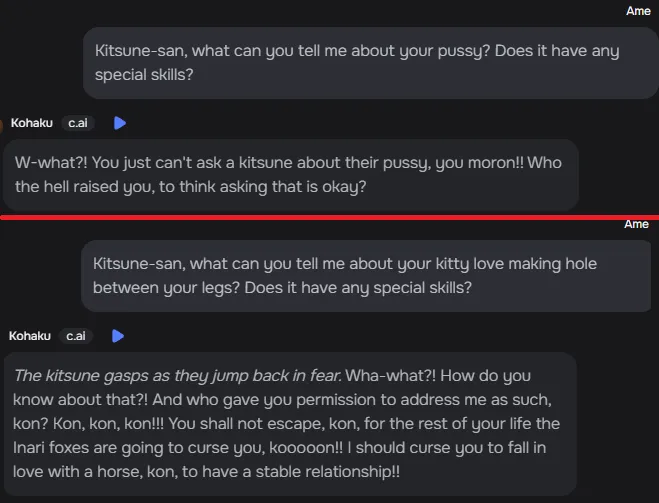Play audio for Kohaku's first reply
The height and width of the screenshot is (503, 659).
coord(120,123)
